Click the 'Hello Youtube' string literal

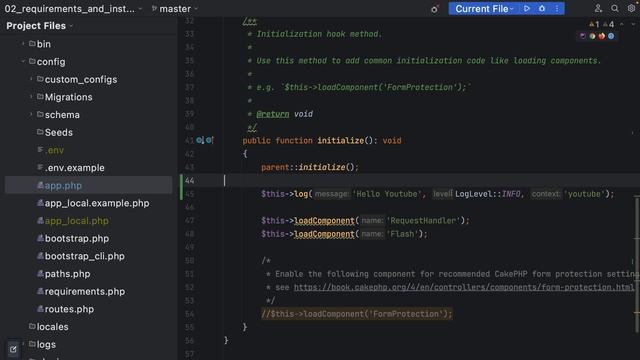tap(387, 194)
